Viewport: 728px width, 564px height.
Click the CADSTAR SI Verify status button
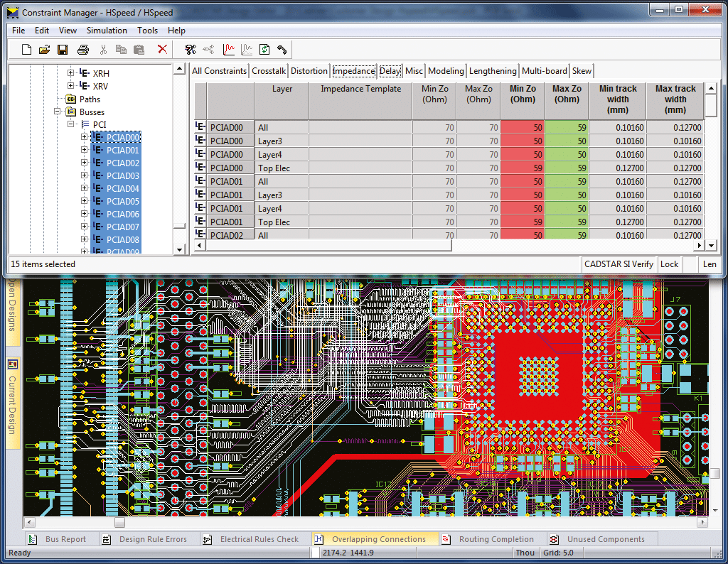[x=619, y=264]
